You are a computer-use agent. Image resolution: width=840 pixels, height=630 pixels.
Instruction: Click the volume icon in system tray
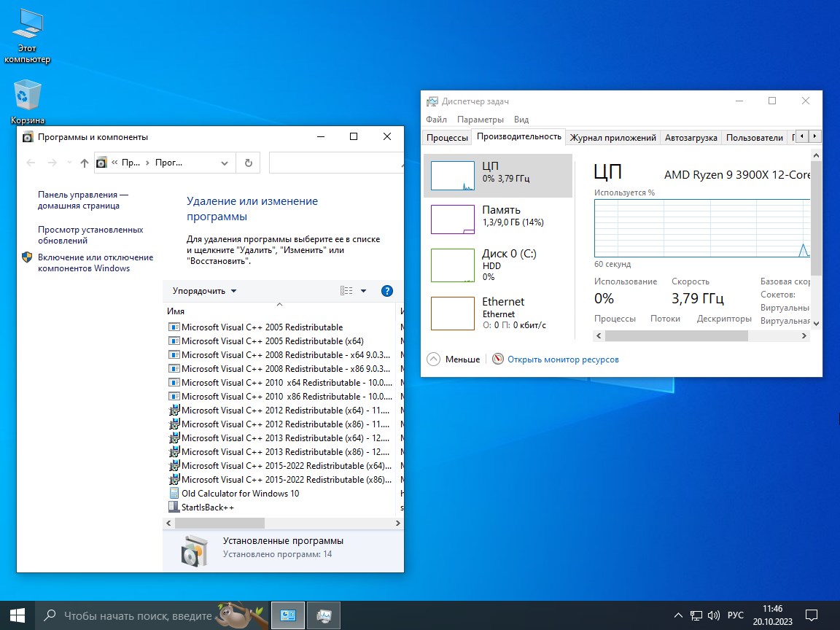tap(714, 615)
